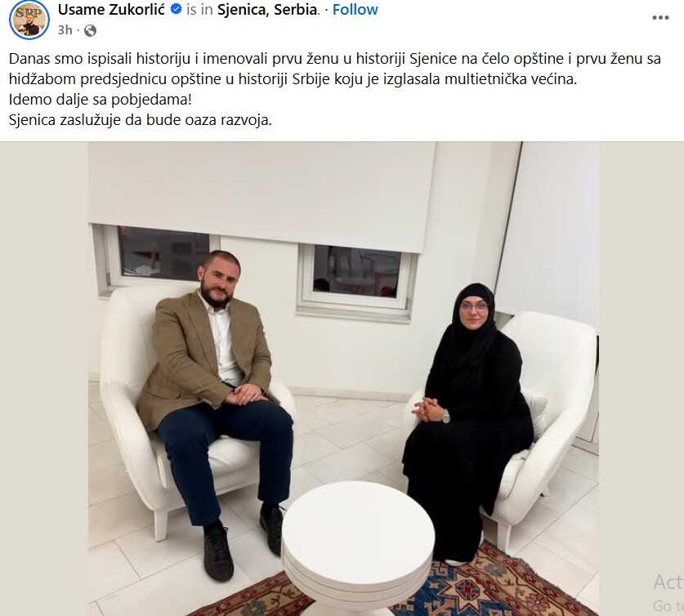The width and height of the screenshot is (684, 616).
Task: Open the Usame Zukorlić profile name link
Action: (112, 9)
